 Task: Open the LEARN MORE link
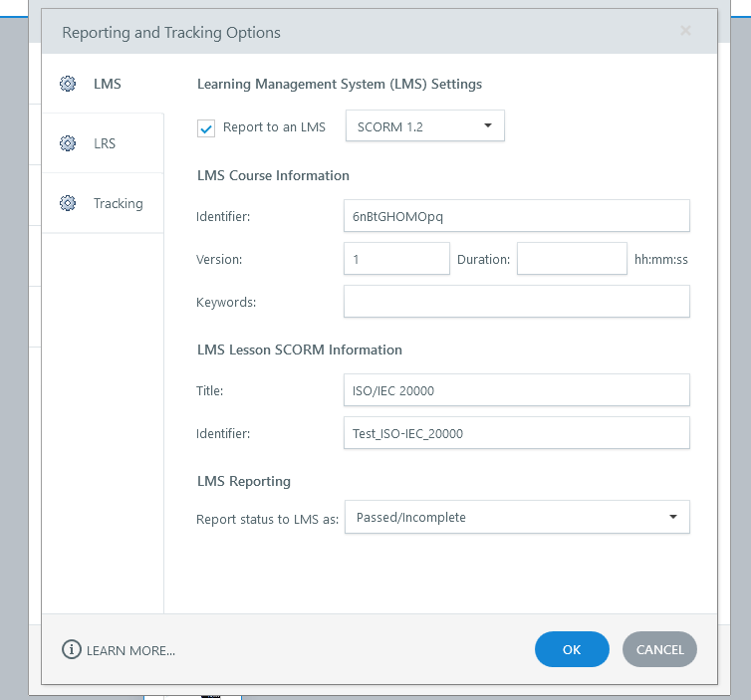pos(130,650)
